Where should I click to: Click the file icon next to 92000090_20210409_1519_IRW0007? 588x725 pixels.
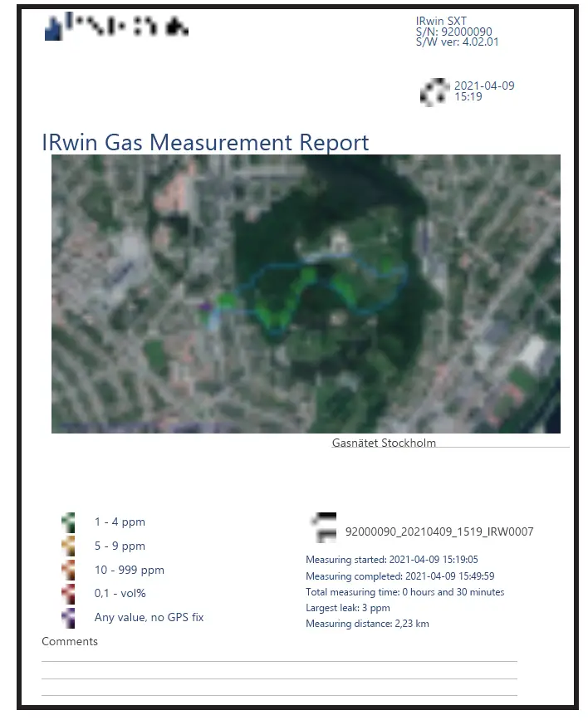(x=324, y=527)
